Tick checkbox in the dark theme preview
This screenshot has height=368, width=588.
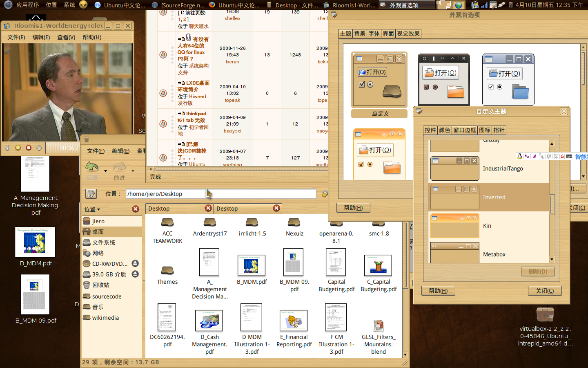(x=426, y=87)
